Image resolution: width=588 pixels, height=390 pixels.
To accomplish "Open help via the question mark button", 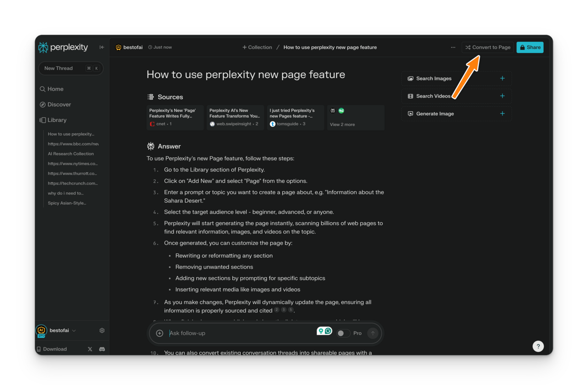I will click(538, 346).
